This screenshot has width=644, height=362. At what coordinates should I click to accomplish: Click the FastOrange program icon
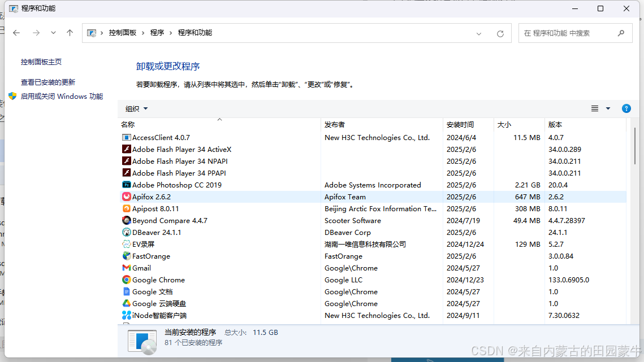(x=127, y=256)
